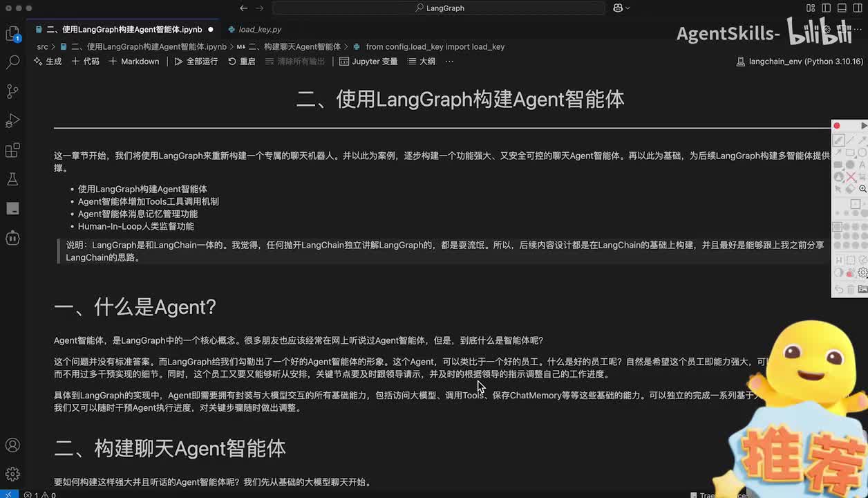This screenshot has height=498, width=868.
Task: Click the 二、构建聊天Agent智能体 breadcrumb
Action: (288, 47)
